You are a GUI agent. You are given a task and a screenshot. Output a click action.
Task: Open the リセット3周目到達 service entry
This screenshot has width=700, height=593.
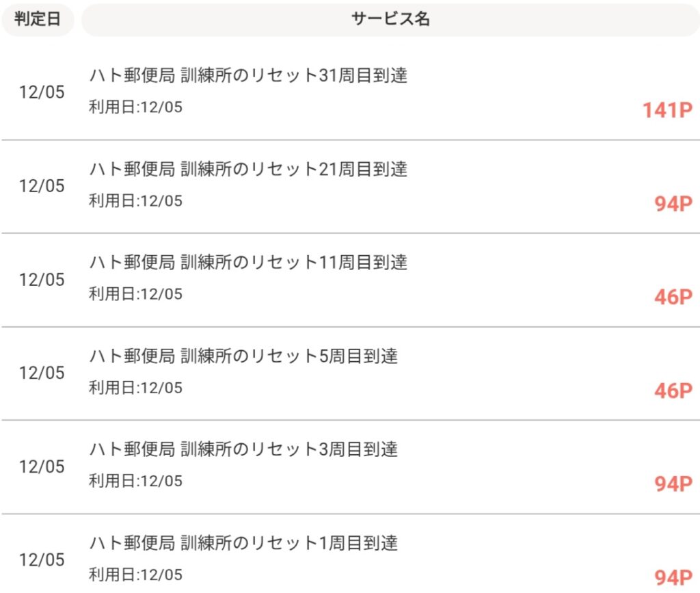point(243,449)
